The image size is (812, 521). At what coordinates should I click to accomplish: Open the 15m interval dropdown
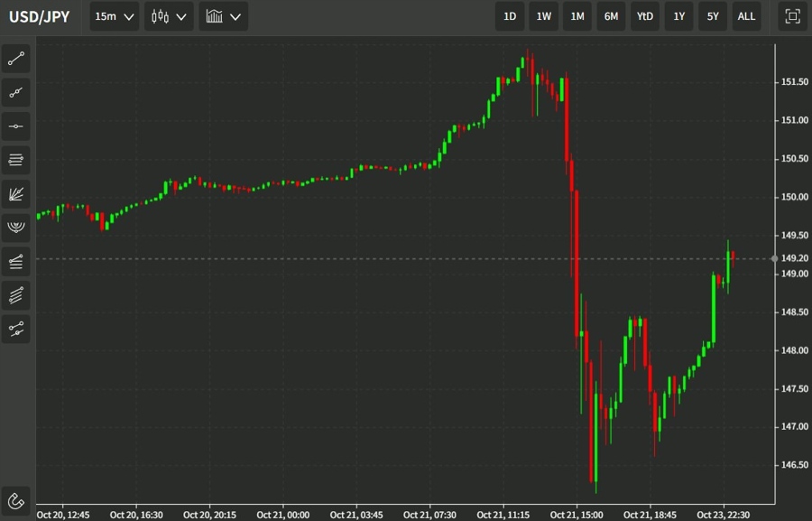(x=115, y=16)
